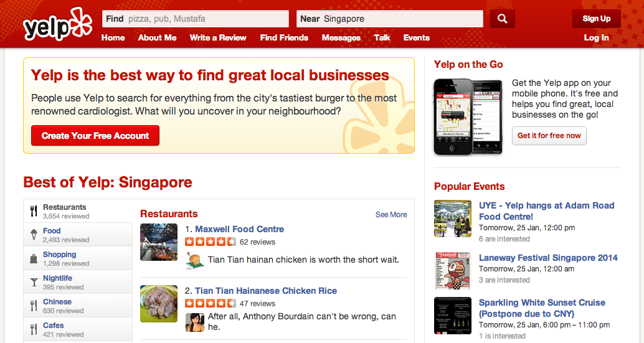Click the Cafes category fork icon
Viewport: 644px width, 343px height.
tap(34, 329)
